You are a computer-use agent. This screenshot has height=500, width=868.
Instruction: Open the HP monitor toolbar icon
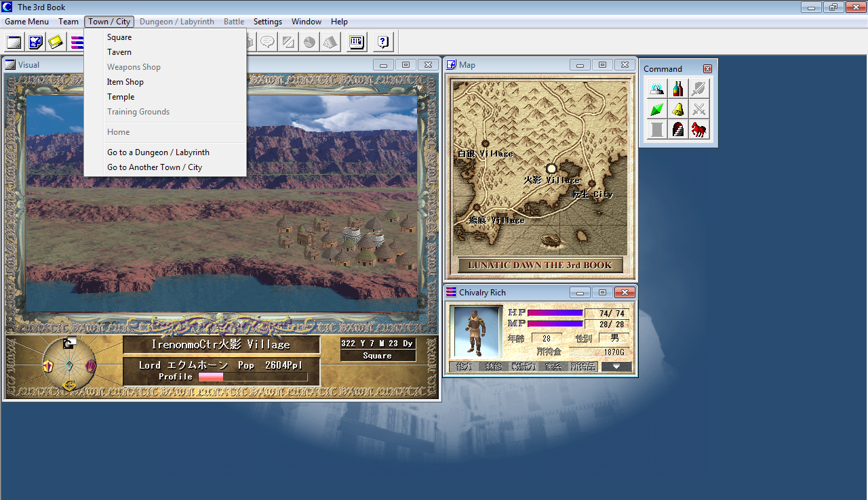pyautogui.click(x=357, y=42)
